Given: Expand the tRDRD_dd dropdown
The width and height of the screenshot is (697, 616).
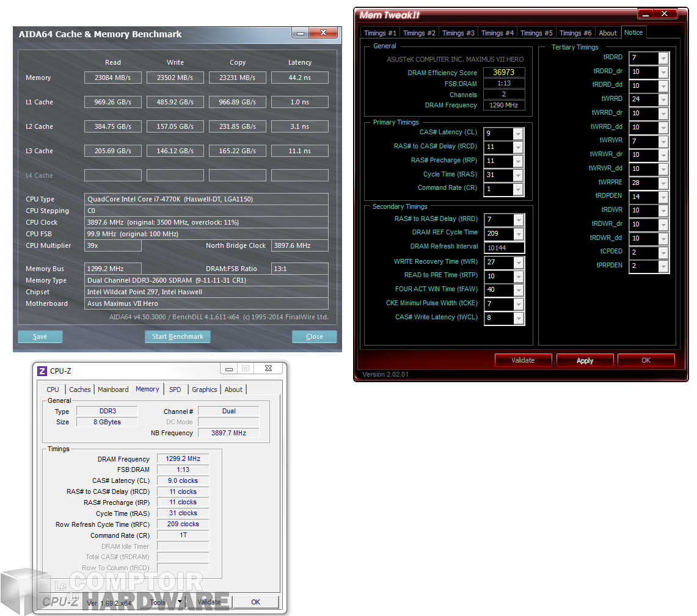Looking at the screenshot, I should pos(663,85).
